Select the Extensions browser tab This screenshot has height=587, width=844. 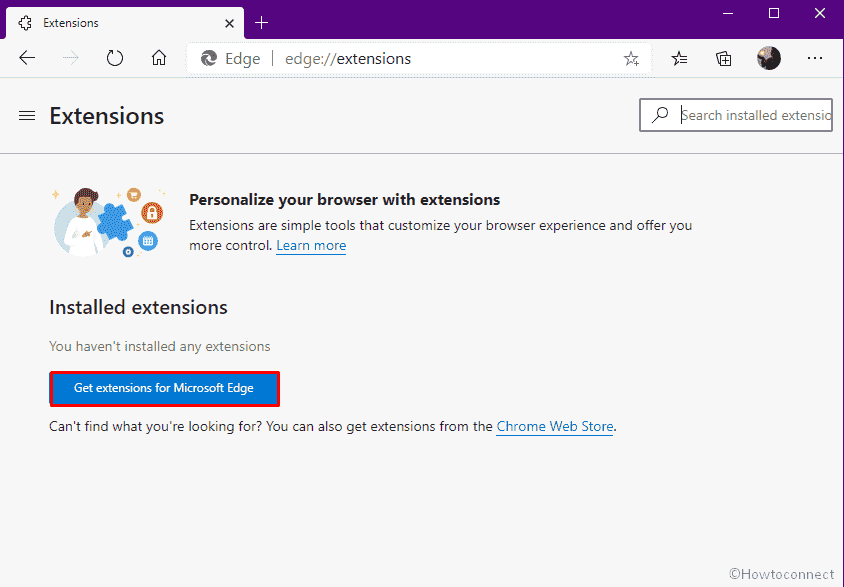point(125,23)
